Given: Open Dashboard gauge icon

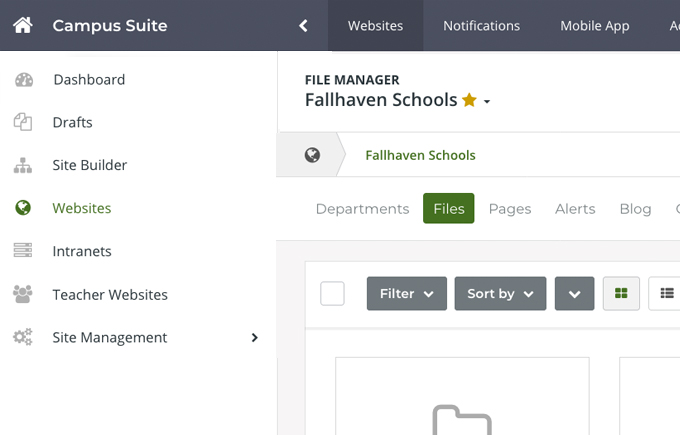Looking at the screenshot, I should tap(24, 80).
